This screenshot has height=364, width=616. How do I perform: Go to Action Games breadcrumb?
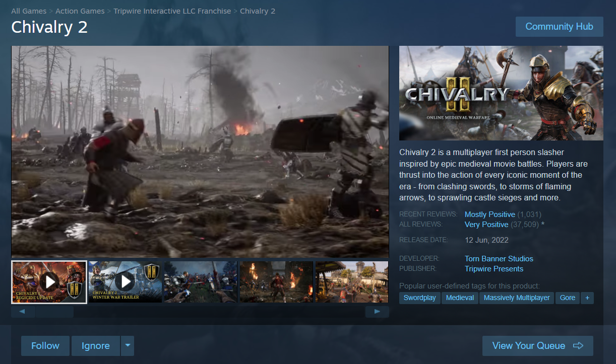[80, 11]
